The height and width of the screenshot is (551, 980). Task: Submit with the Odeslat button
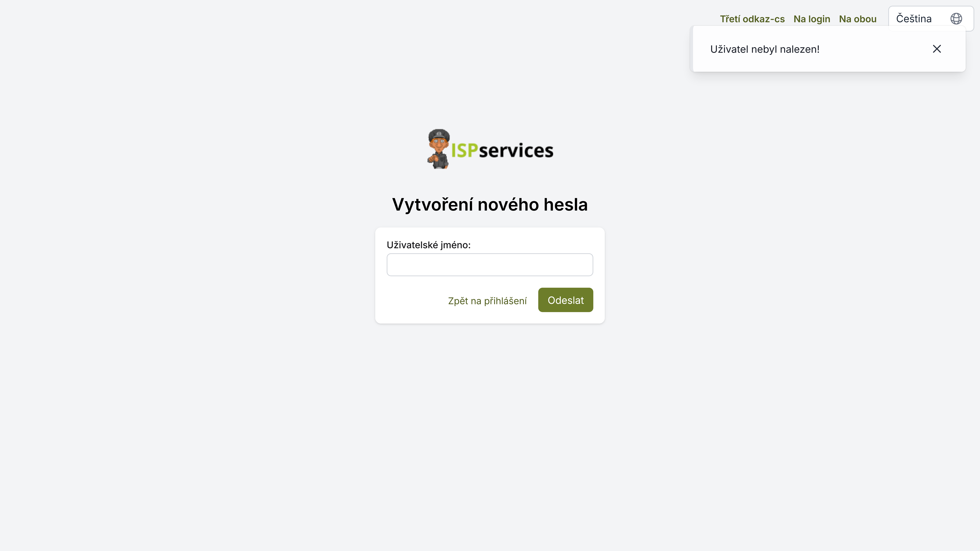pyautogui.click(x=565, y=300)
